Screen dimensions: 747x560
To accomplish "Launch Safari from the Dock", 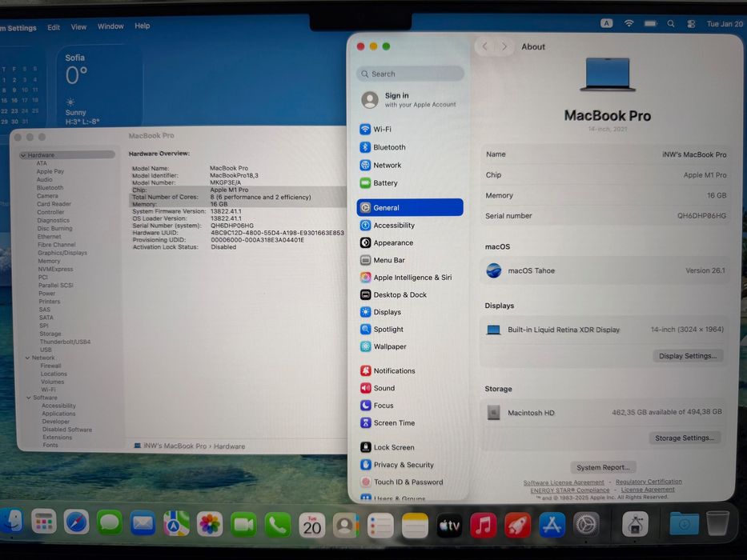I will 77,523.
